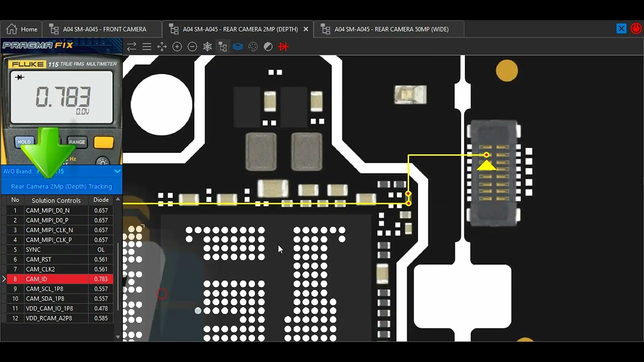Click Rear Camera 2Mp (Depth) Tracking header
This screenshot has height=362, width=644.
[x=61, y=187]
